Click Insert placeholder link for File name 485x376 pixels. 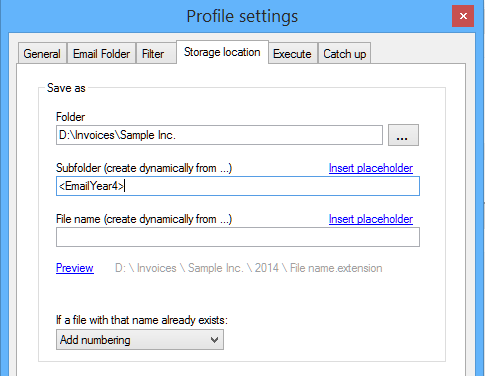coord(371,219)
